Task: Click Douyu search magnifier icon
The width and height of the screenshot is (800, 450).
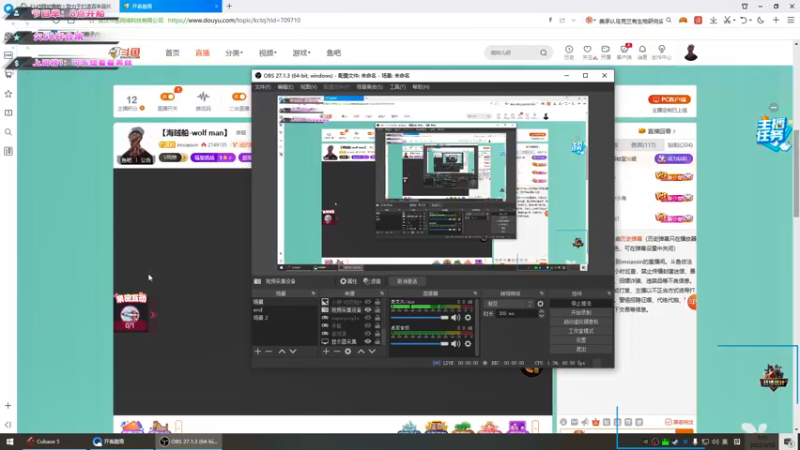Action: (x=543, y=53)
